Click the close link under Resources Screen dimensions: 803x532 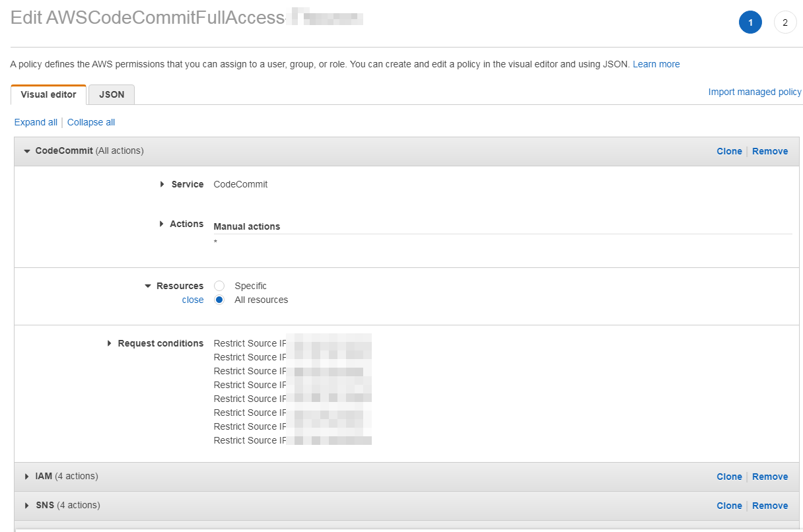click(193, 300)
